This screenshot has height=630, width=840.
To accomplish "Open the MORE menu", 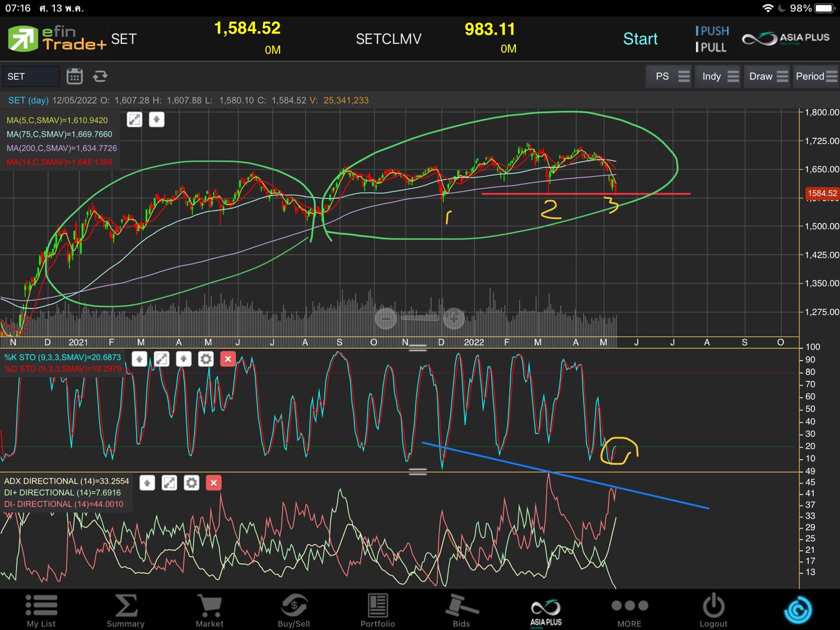I will (629, 613).
